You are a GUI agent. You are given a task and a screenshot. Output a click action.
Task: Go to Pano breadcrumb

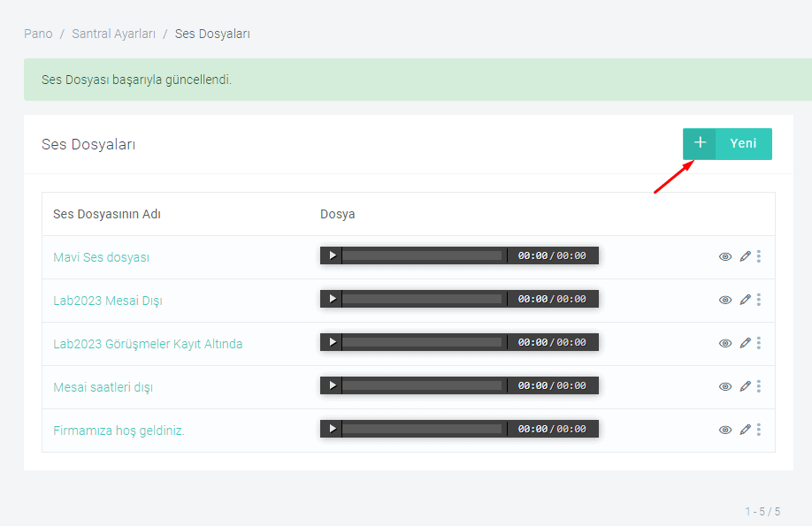[x=38, y=34]
